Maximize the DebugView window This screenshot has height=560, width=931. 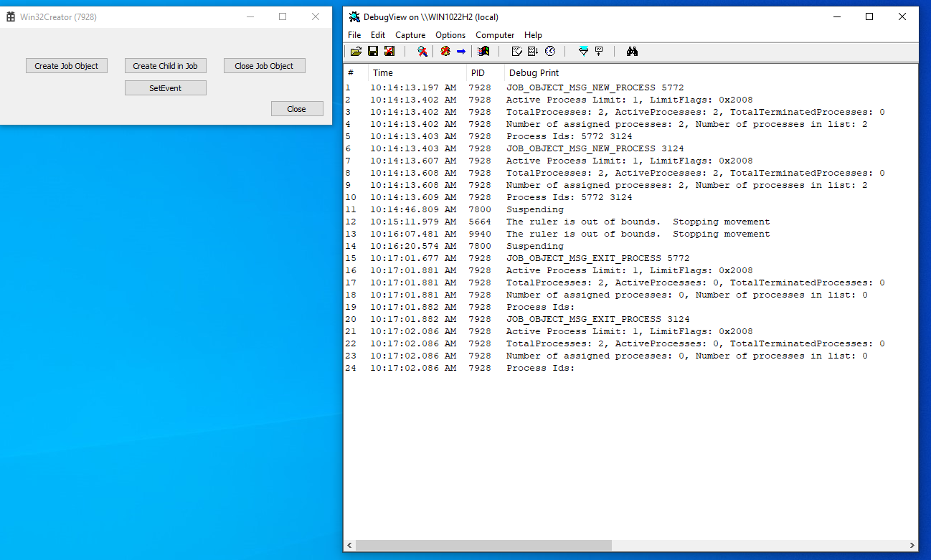[869, 17]
